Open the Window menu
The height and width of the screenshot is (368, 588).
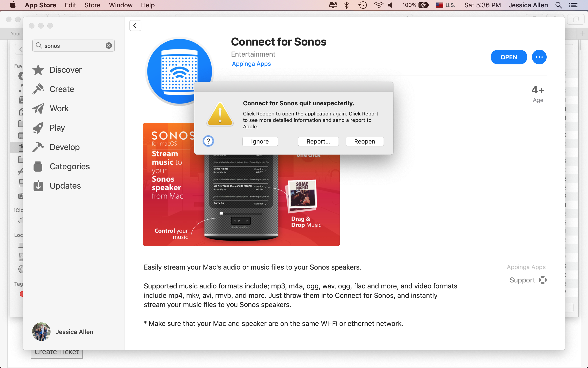[121, 5]
